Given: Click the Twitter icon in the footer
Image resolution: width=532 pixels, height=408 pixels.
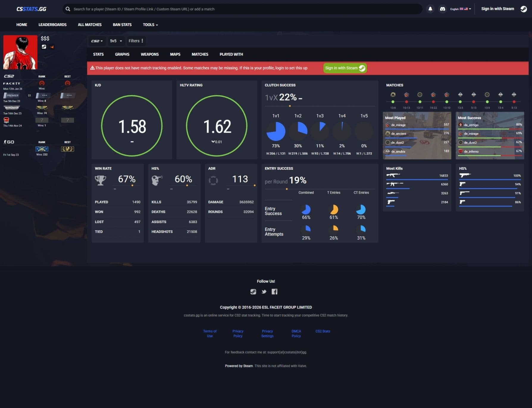Looking at the screenshot, I should pyautogui.click(x=264, y=292).
